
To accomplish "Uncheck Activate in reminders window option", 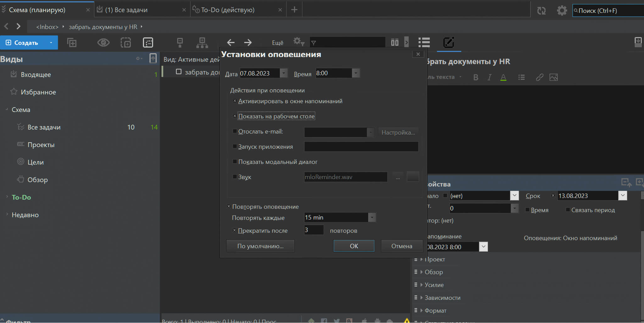I will pos(235,101).
